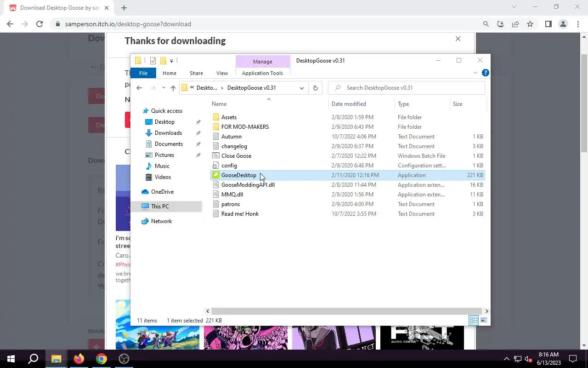The width and height of the screenshot is (588, 368).
Task: Open Quick access in navigation pane
Action: [166, 111]
